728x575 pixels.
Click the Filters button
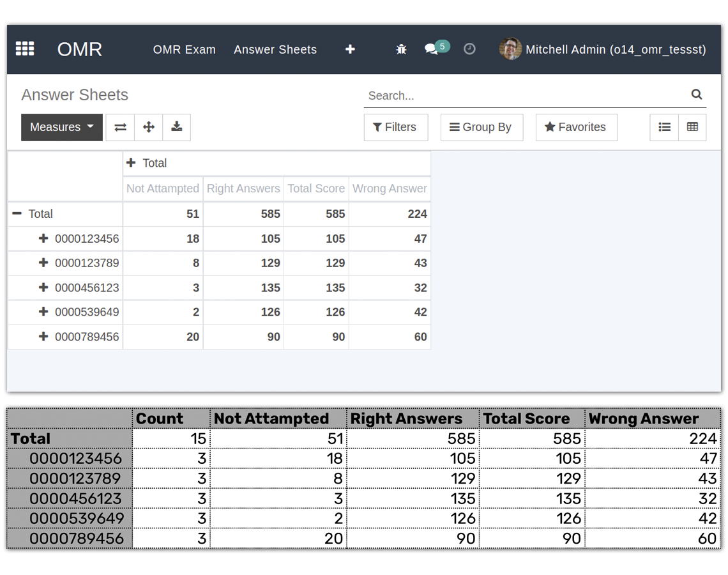[395, 127]
